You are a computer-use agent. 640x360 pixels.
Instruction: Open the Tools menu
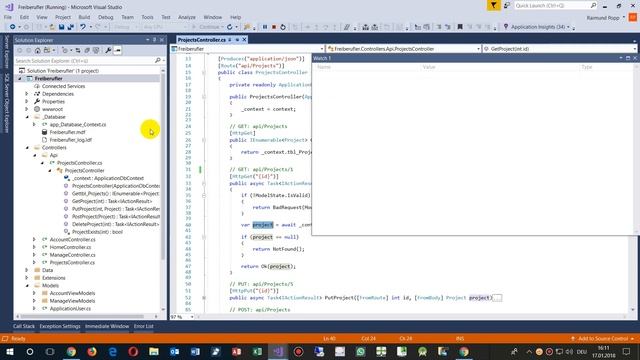point(147,17)
